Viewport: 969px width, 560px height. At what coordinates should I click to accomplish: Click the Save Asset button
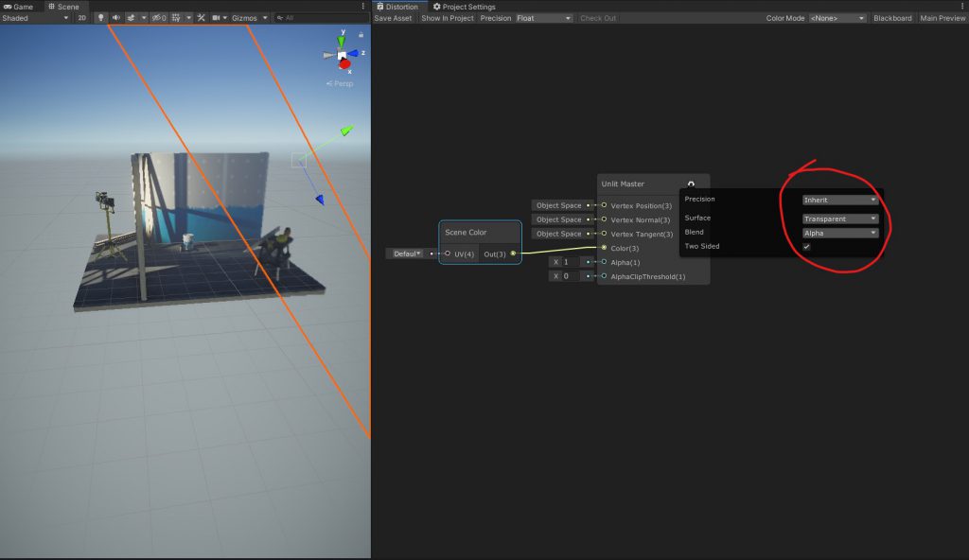(392, 17)
